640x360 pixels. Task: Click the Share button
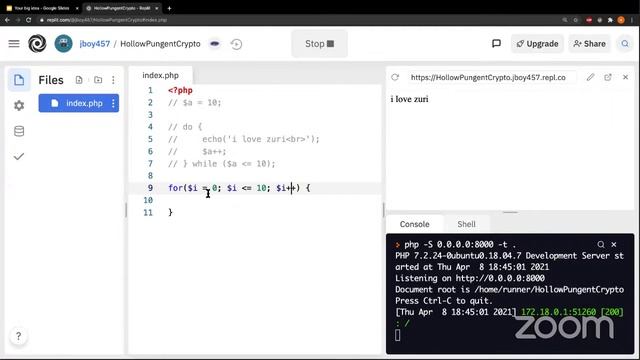pyautogui.click(x=589, y=44)
